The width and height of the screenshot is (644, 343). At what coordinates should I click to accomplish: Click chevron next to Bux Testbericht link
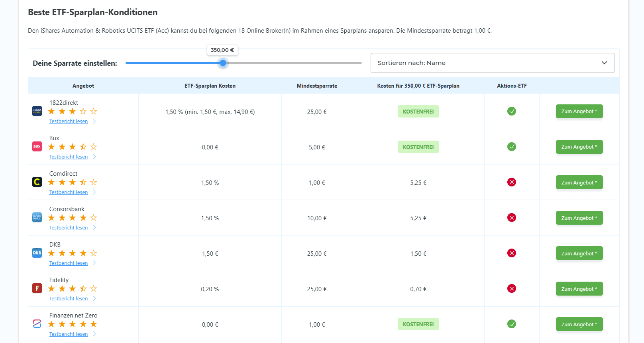point(94,157)
